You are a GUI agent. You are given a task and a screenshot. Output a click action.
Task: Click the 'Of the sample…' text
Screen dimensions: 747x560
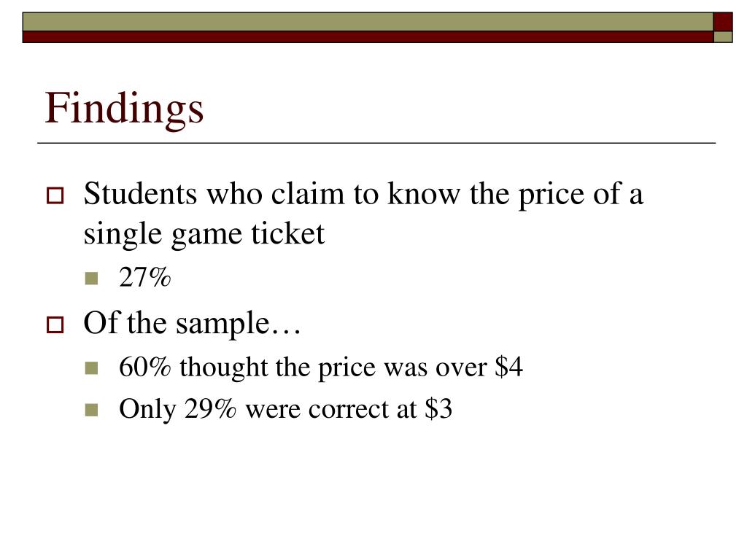[x=192, y=324]
